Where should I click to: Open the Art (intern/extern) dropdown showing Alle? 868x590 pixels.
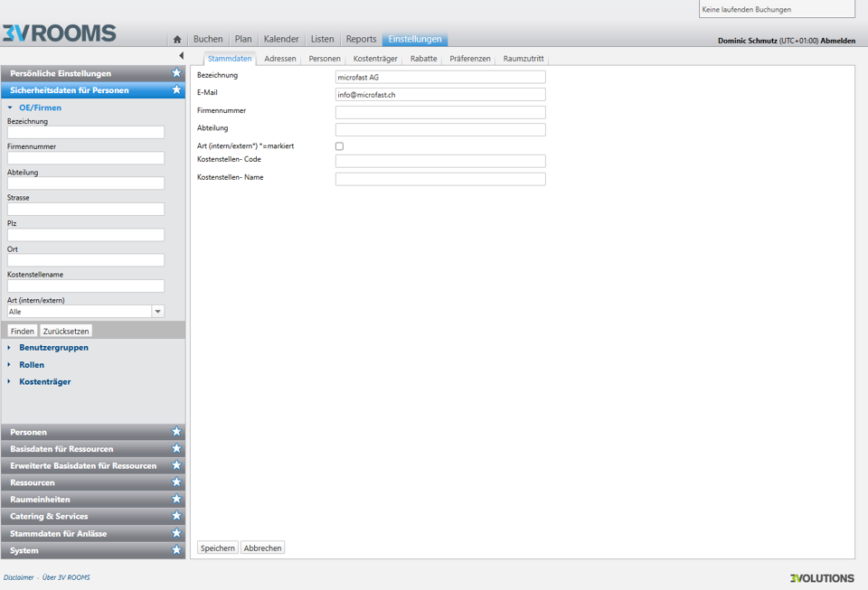[x=157, y=312]
